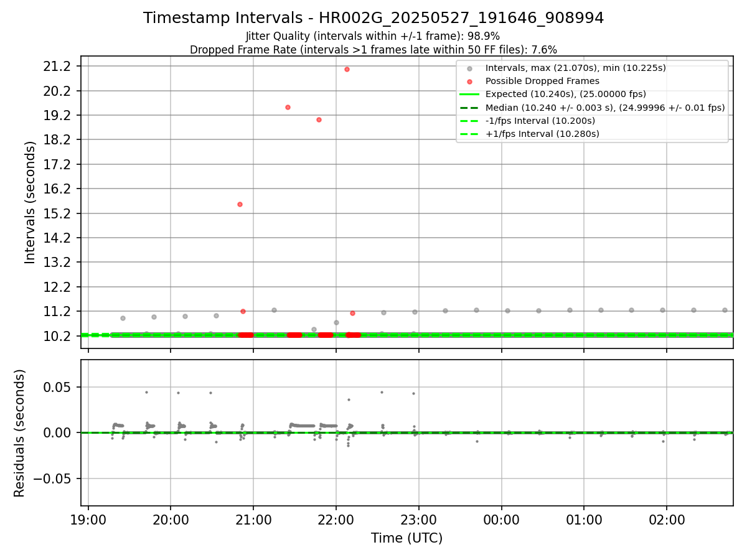Click the x-axis tick label "19:00"
This screenshot has width=747, height=560.
pyautogui.click(x=88, y=520)
